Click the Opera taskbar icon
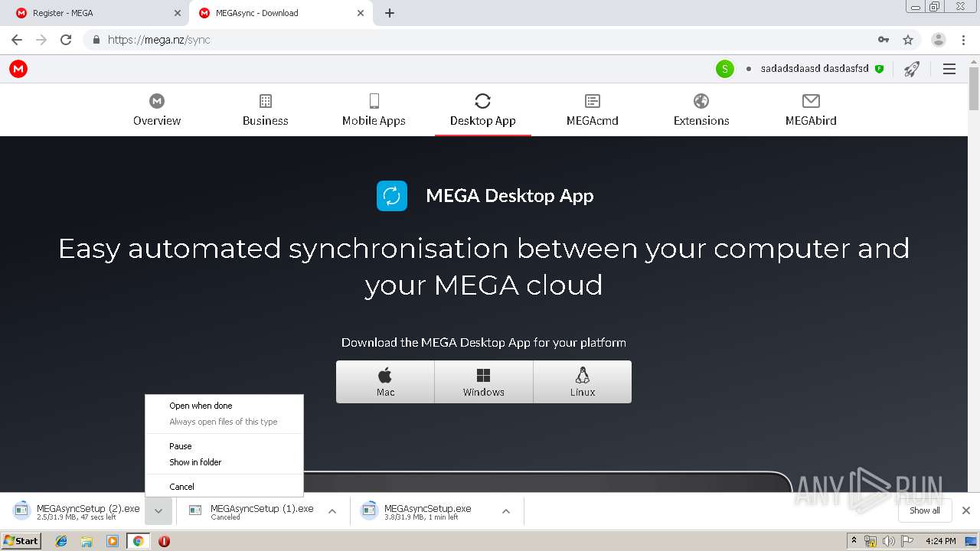Viewport: 980px width, 551px height. point(164,541)
